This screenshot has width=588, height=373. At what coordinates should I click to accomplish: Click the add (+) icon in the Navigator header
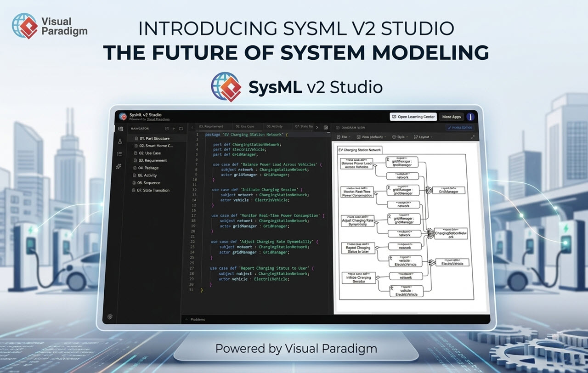(174, 129)
